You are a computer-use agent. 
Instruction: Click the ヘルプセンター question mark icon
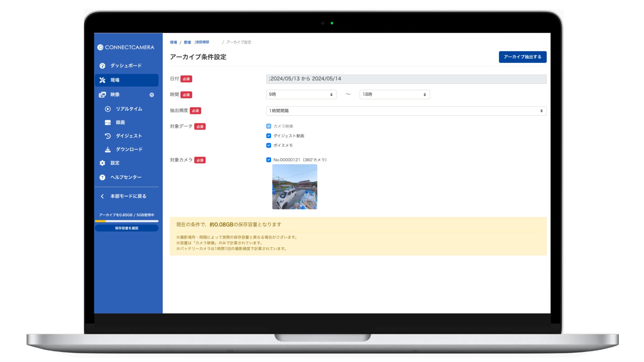[102, 177]
